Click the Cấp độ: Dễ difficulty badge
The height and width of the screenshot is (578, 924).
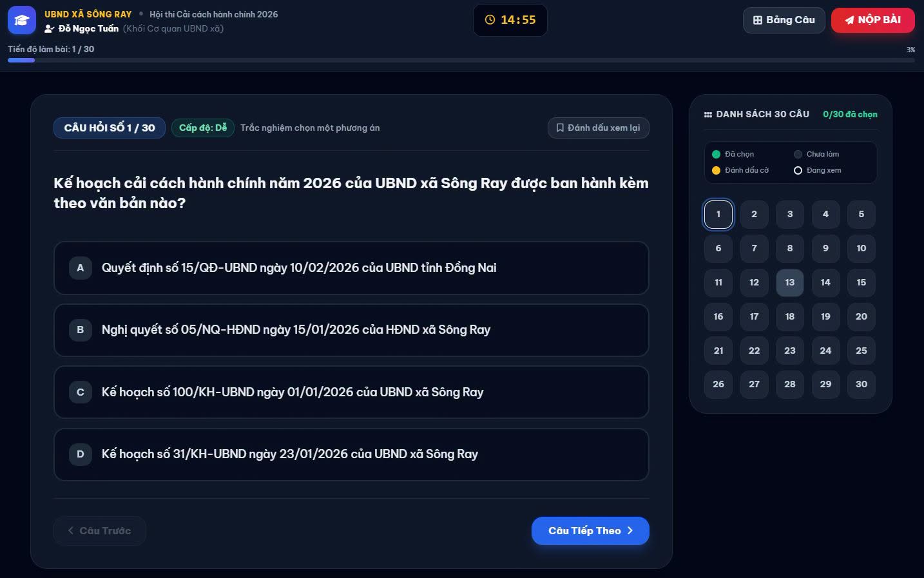click(203, 128)
